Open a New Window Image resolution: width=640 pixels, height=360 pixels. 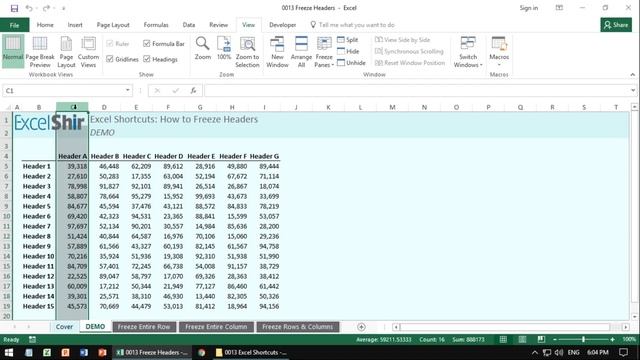click(277, 51)
